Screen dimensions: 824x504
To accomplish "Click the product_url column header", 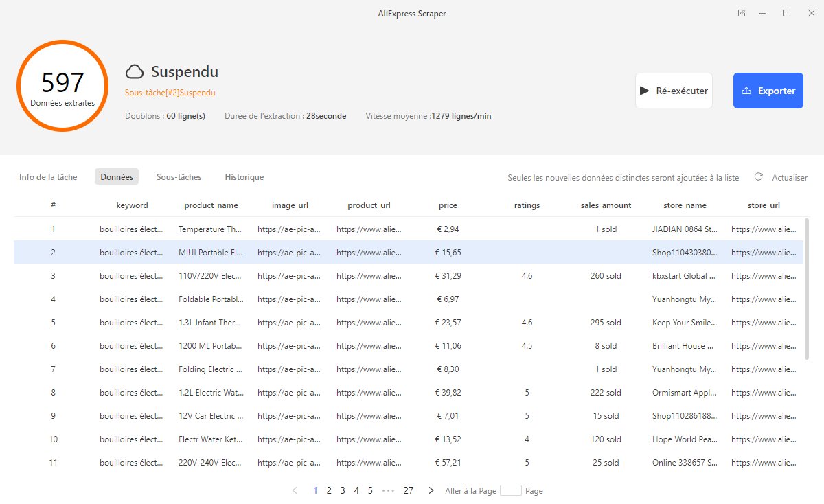I will click(369, 205).
